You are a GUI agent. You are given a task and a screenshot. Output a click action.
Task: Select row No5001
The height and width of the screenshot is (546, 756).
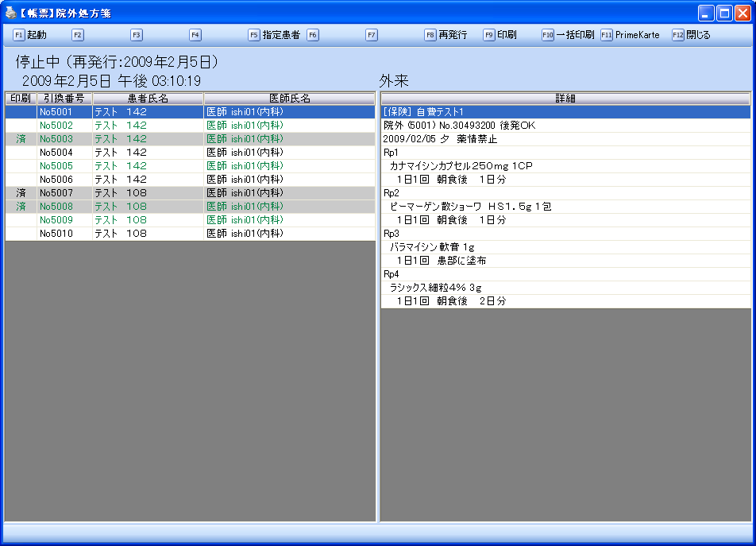[x=190, y=112]
